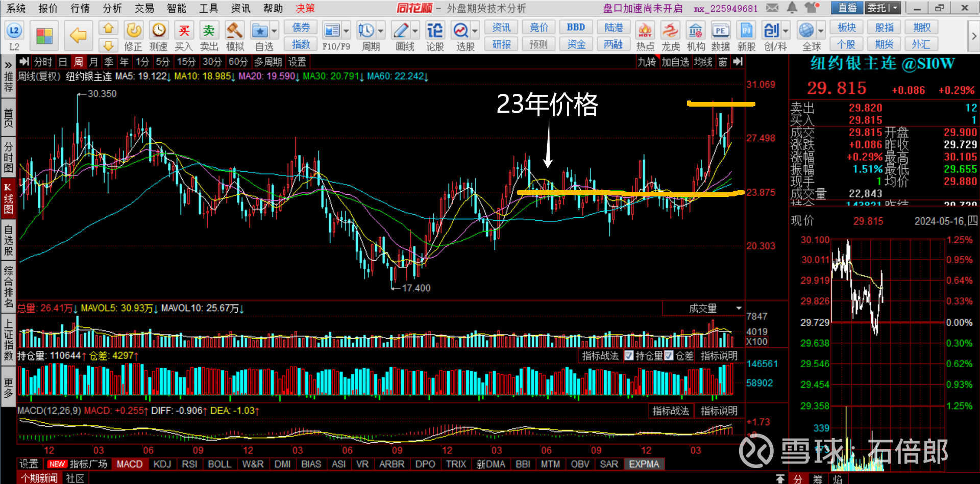Open the 模拟 gavel simulation tool
980x484 pixels.
click(234, 31)
